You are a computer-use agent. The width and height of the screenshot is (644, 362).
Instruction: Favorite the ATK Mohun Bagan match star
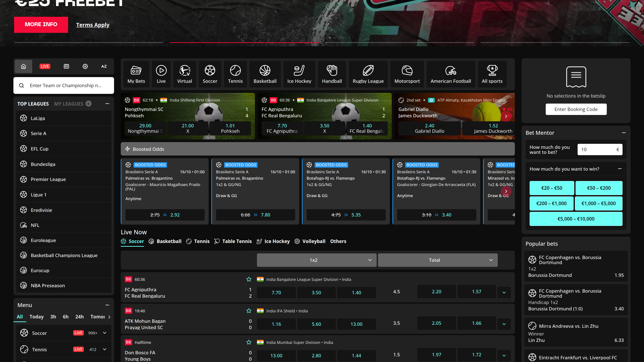(249, 311)
